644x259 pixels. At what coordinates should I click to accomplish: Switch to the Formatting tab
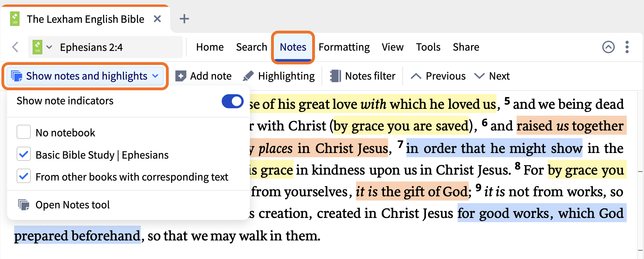344,47
